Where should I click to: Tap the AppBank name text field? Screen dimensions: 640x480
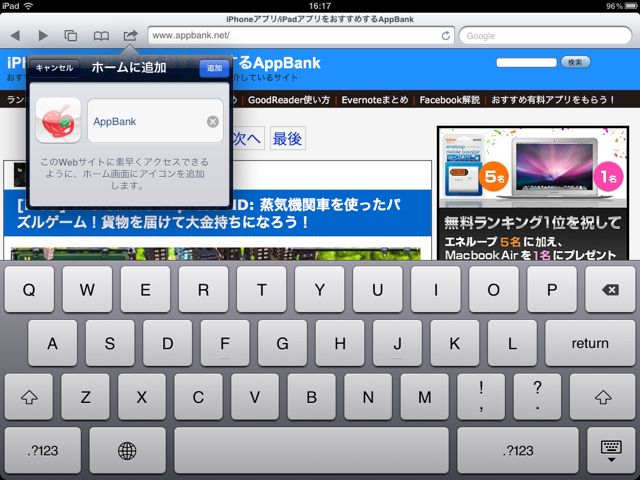click(155, 121)
